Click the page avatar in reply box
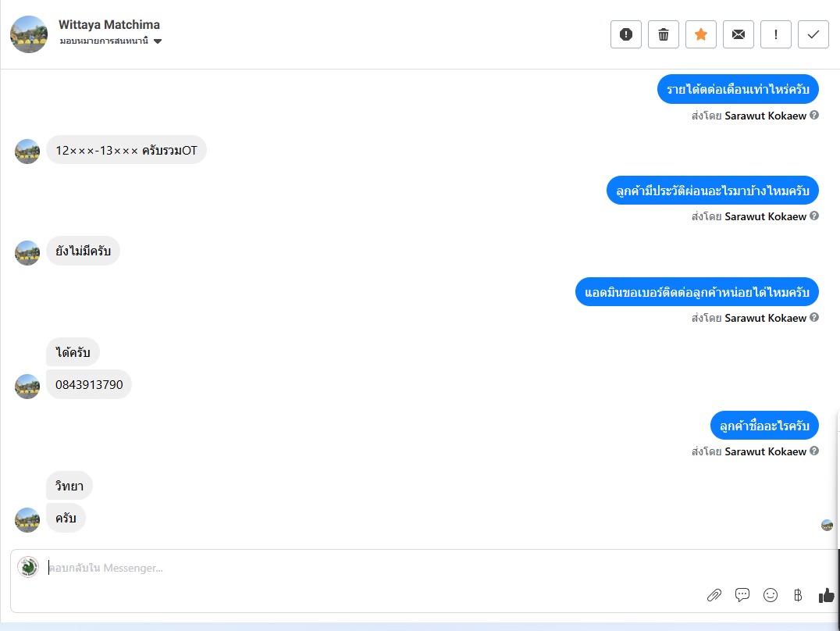The width and height of the screenshot is (840, 631). click(x=28, y=567)
